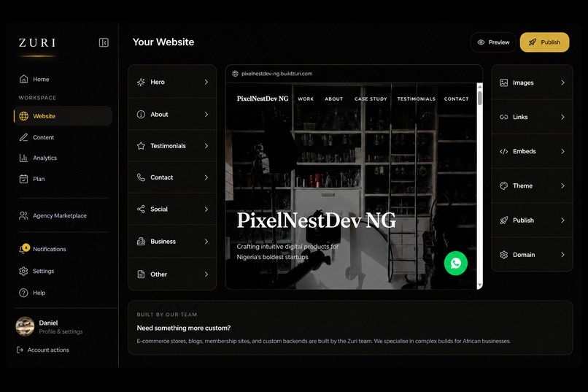Screen dimensions: 588x392
Task: Click the preview scrollbar thumb
Action: click(479, 98)
